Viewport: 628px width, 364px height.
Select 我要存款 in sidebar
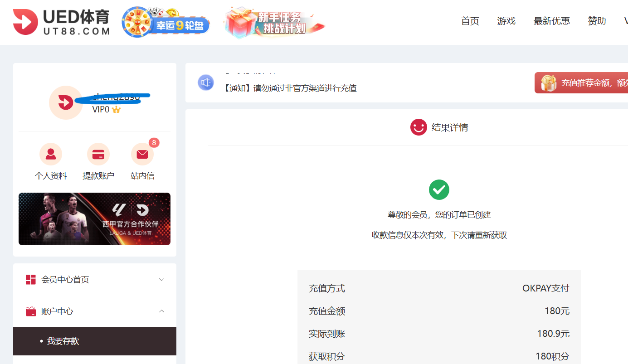click(63, 341)
